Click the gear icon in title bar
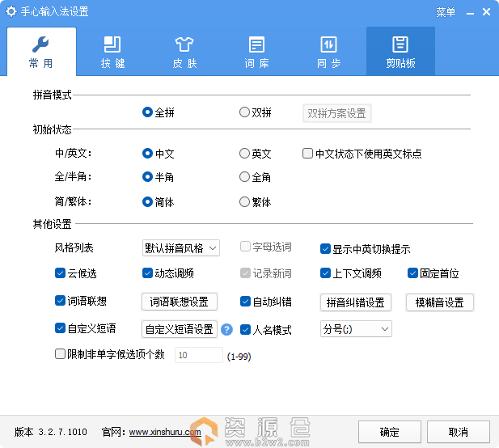This screenshot has height=448, width=499. coord(11,12)
